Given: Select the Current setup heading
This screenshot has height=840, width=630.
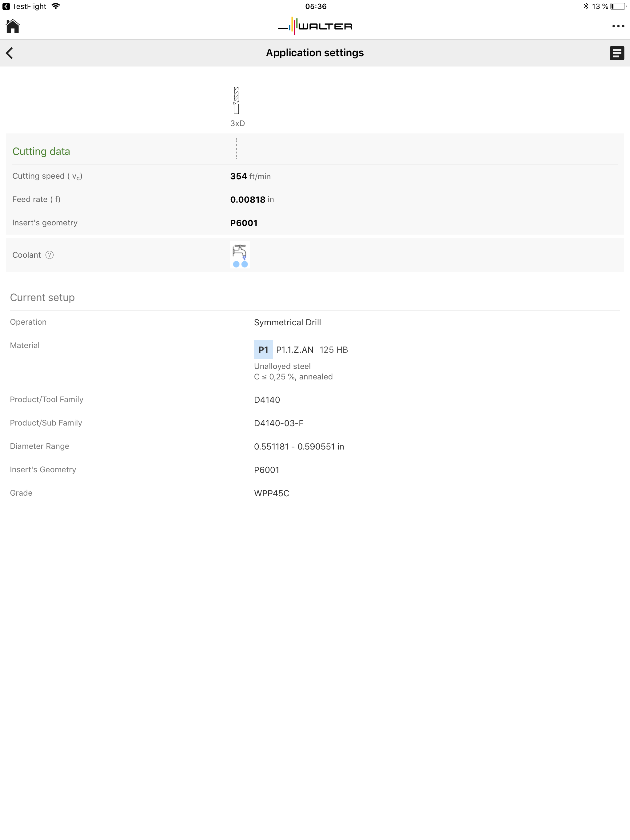Looking at the screenshot, I should (x=42, y=297).
